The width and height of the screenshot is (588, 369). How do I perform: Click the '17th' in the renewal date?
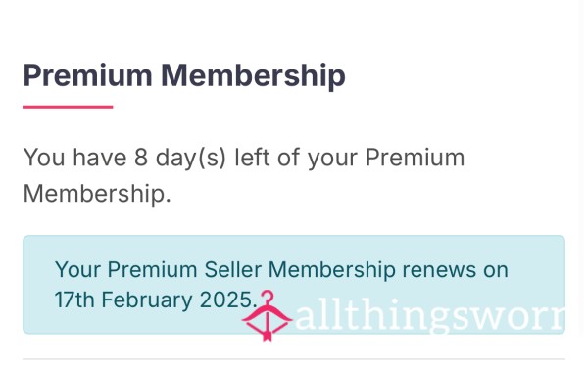pyautogui.click(x=74, y=300)
